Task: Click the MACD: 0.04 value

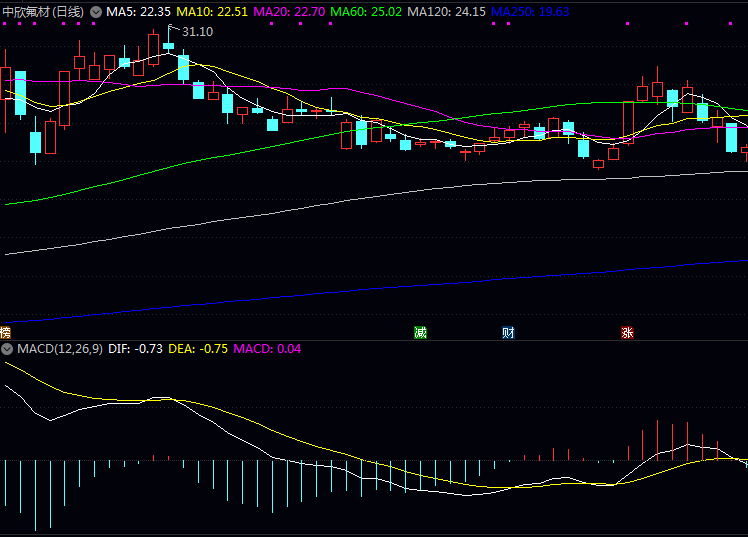Action: (x=267, y=349)
